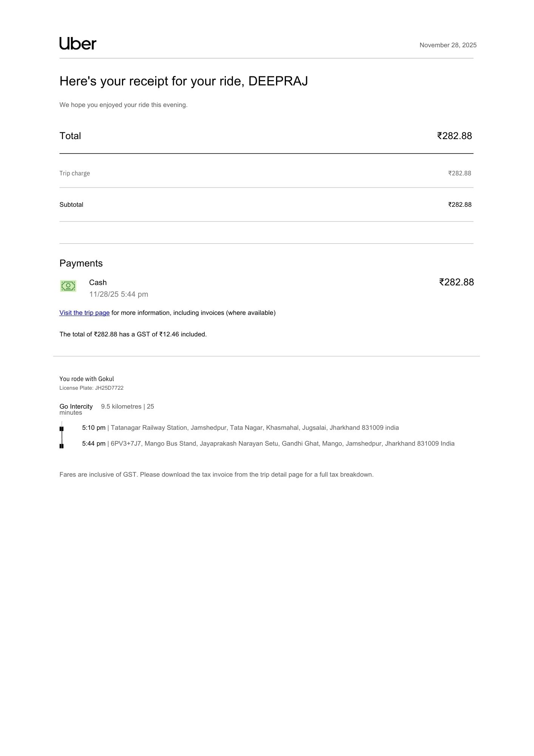Click the green cash payment icon

tap(68, 286)
